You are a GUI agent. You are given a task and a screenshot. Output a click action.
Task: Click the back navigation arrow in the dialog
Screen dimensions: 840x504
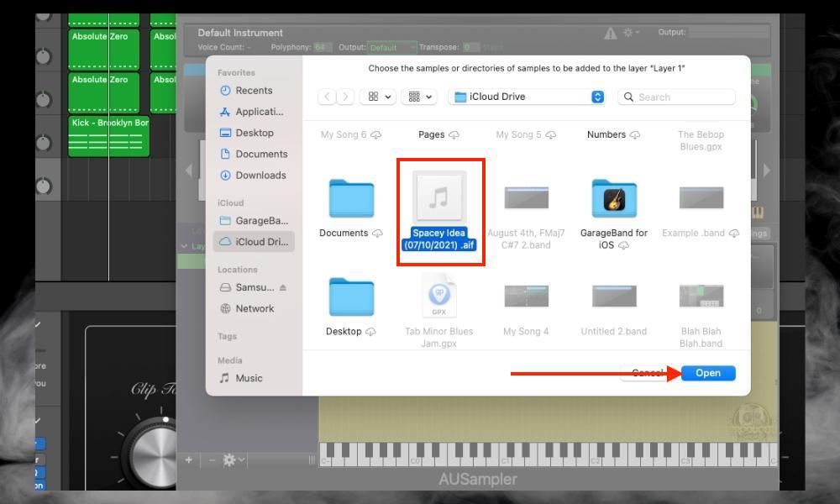(x=328, y=97)
